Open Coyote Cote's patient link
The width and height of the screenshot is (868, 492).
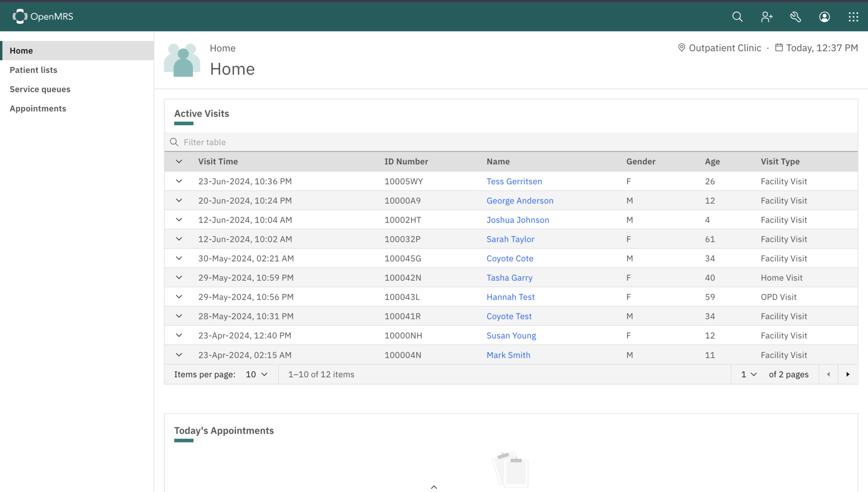coord(509,258)
